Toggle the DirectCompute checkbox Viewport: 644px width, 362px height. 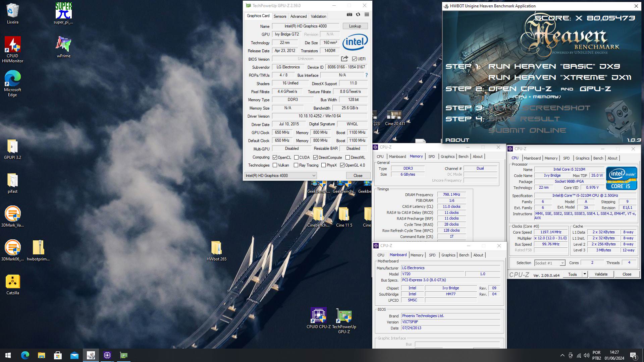coord(315,158)
